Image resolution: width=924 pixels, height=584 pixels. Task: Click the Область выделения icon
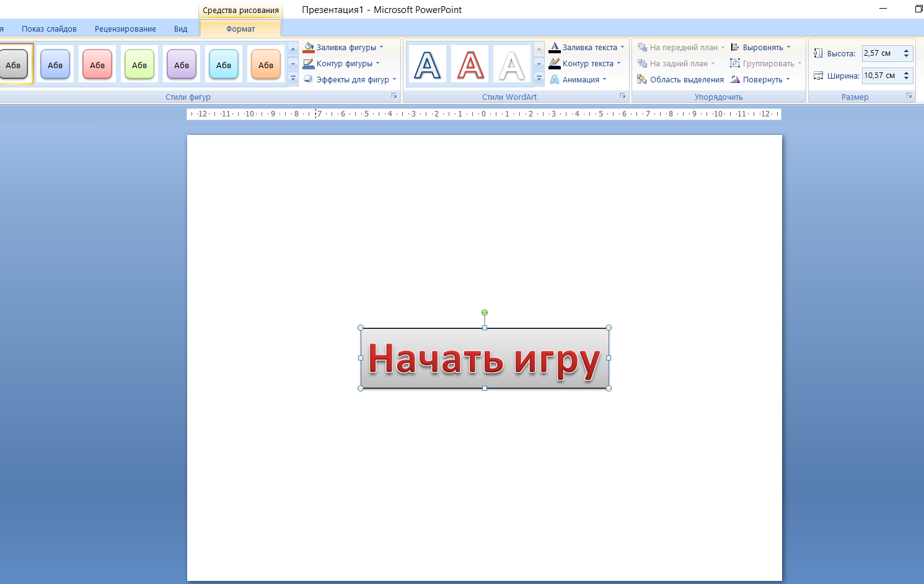tap(642, 79)
